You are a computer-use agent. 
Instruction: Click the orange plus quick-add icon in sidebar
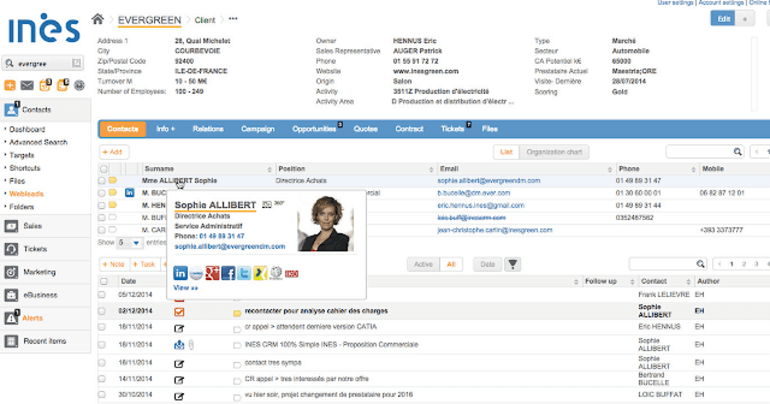[10, 85]
